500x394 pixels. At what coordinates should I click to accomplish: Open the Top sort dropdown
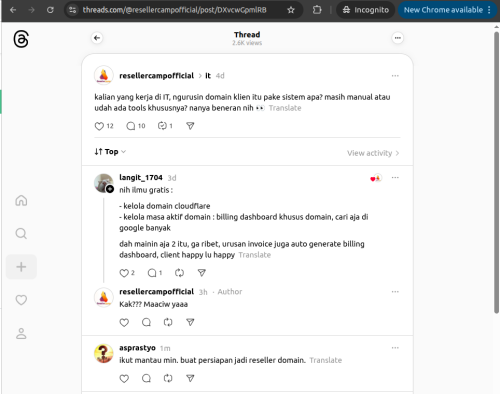[110, 152]
